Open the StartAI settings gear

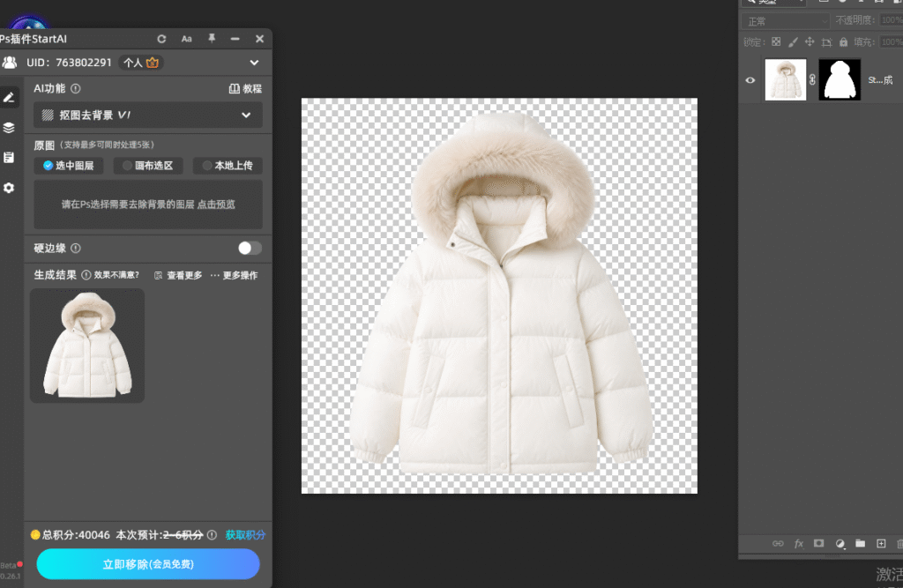tap(9, 188)
